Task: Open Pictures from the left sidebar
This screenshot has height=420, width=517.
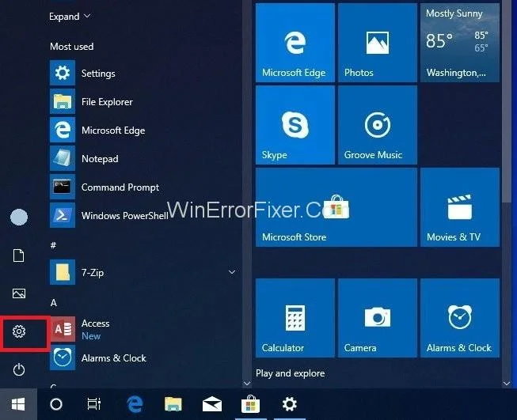Action: 19,293
